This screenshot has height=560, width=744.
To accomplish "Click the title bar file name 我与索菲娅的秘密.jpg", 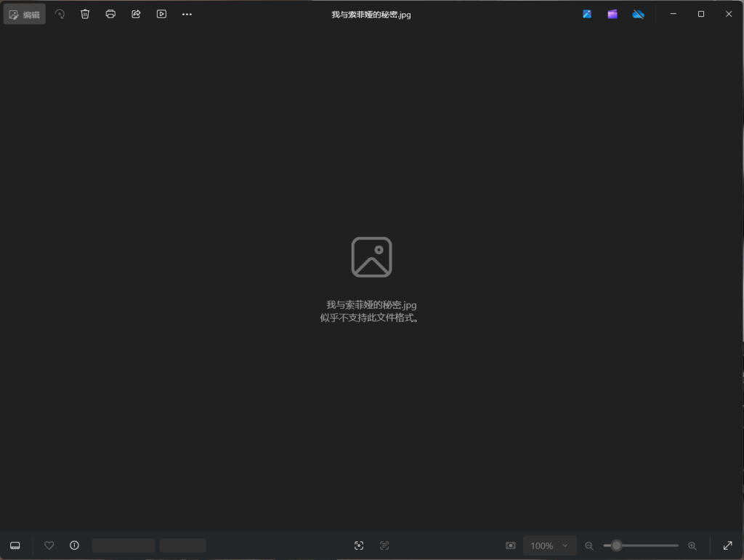I will [x=371, y=15].
